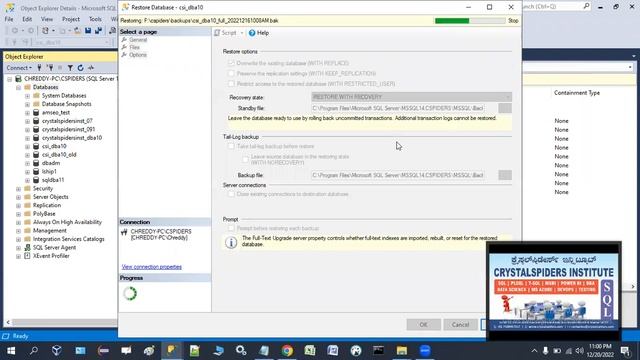Select the Options page
The width and height of the screenshot is (640, 360).
click(x=138, y=55)
